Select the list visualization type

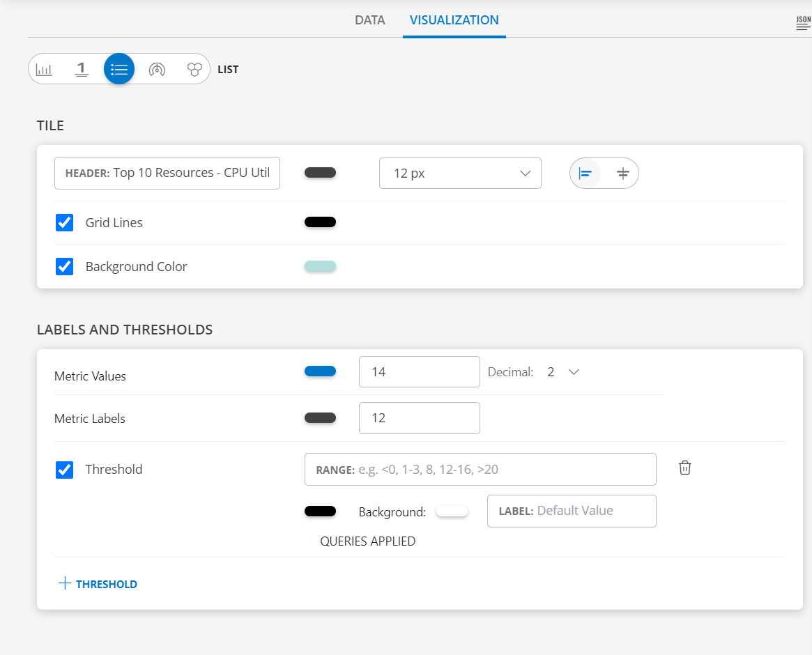pos(118,69)
